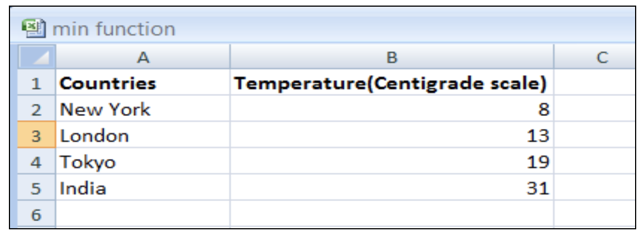This screenshot has width=644, height=236.
Task: Click the Temperature(Centigrade scale) cell
Action: pos(392,82)
